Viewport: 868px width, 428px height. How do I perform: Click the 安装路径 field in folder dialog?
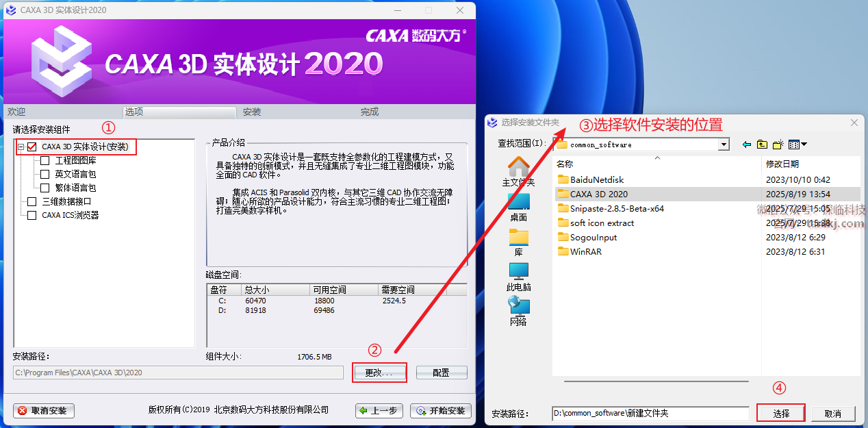click(x=651, y=414)
